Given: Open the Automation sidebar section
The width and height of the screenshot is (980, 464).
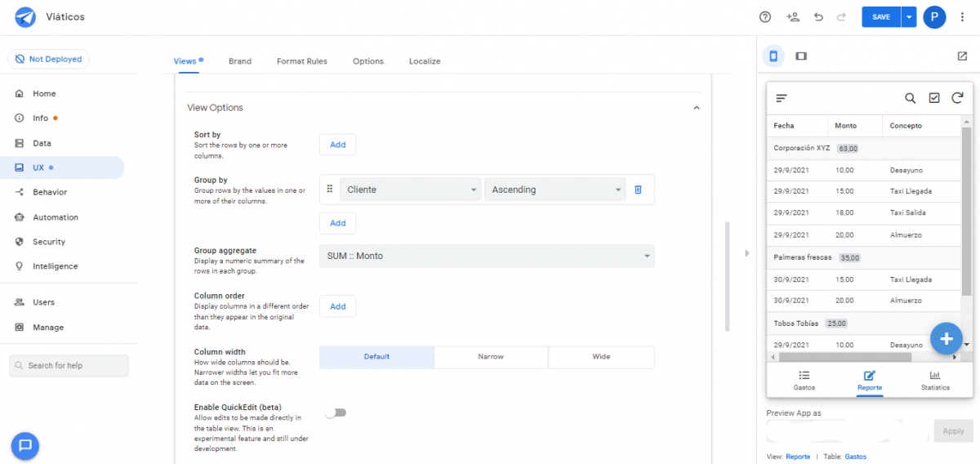Looking at the screenshot, I should point(56,217).
